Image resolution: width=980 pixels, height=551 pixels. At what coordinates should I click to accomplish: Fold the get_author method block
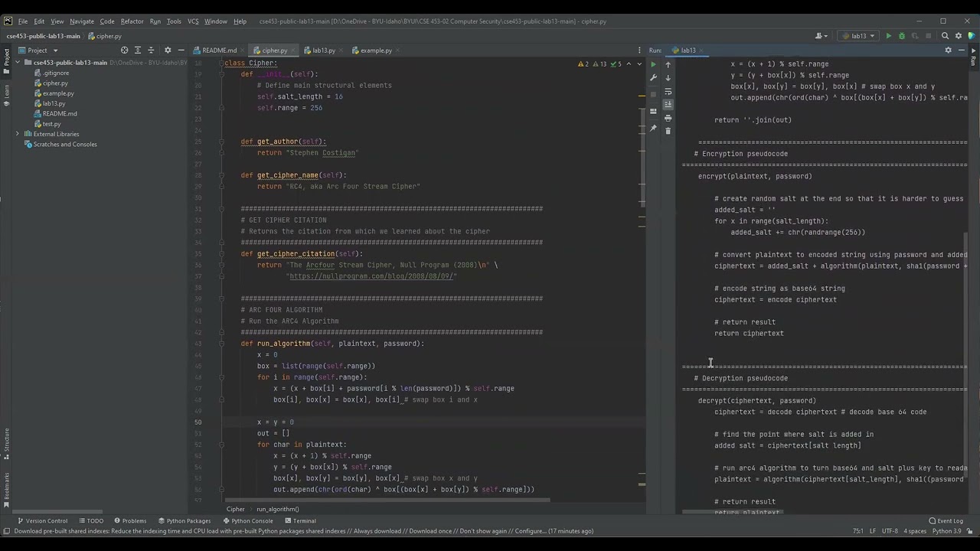pyautogui.click(x=222, y=142)
